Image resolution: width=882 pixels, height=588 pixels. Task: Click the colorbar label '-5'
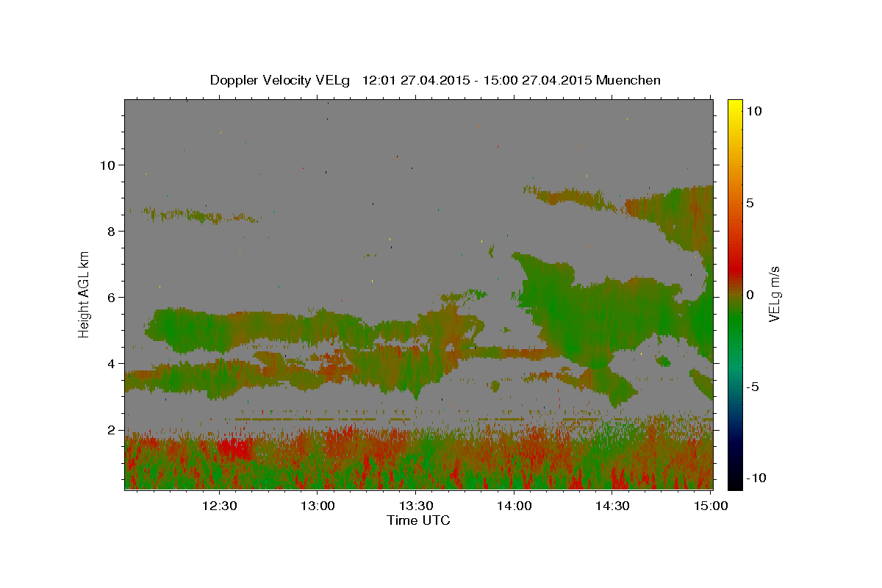(753, 387)
